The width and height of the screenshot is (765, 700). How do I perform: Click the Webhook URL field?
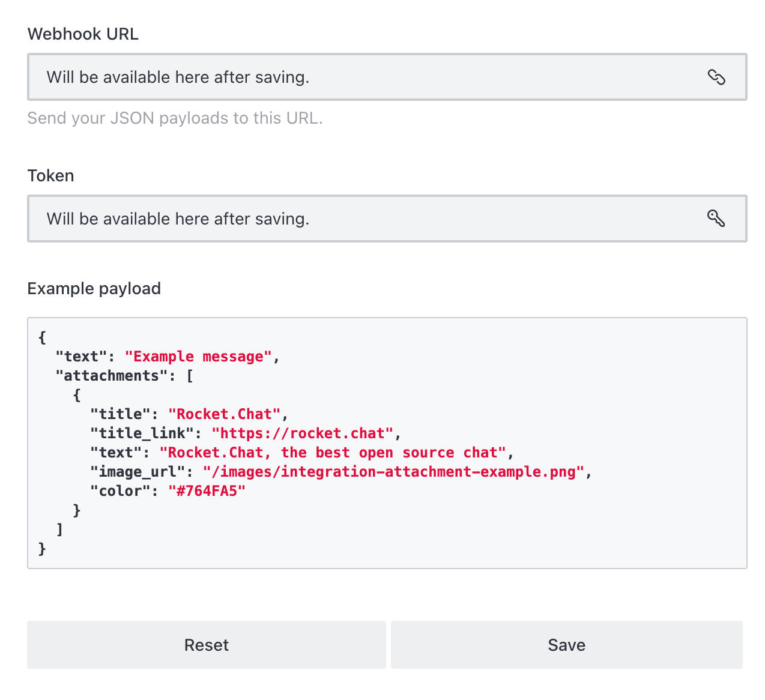point(387,77)
